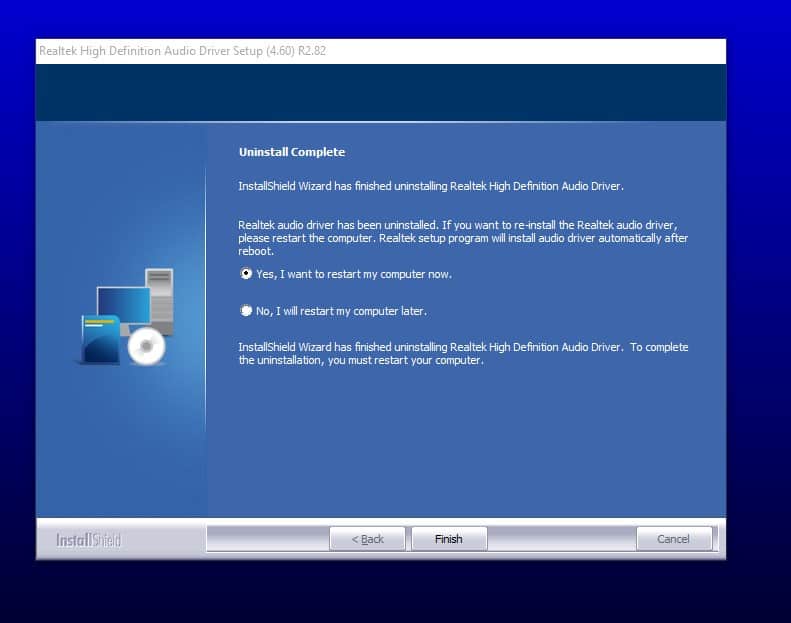Click the blue desktop background outside the dialog
Screen dimensions: 791x623
pos(758,300)
